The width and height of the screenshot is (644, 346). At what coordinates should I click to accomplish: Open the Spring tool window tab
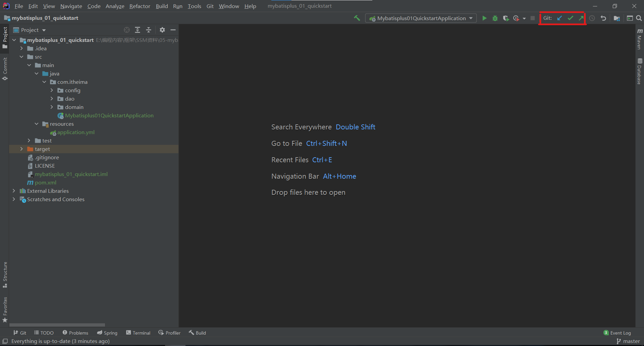click(107, 333)
